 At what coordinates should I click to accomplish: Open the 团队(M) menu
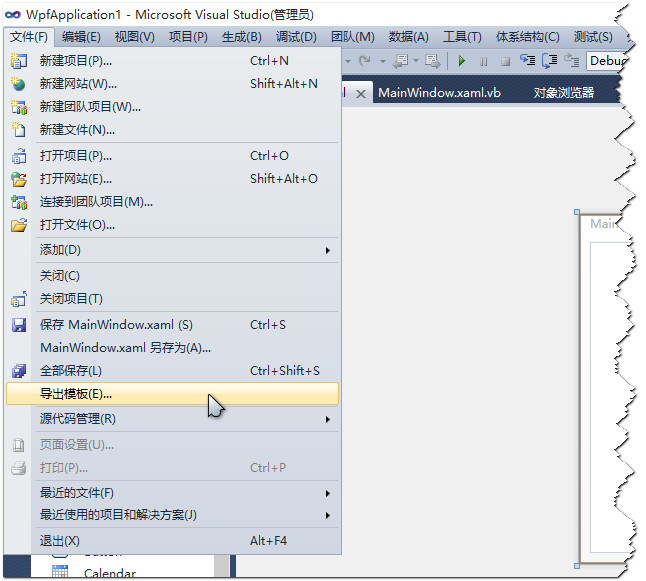(353, 37)
